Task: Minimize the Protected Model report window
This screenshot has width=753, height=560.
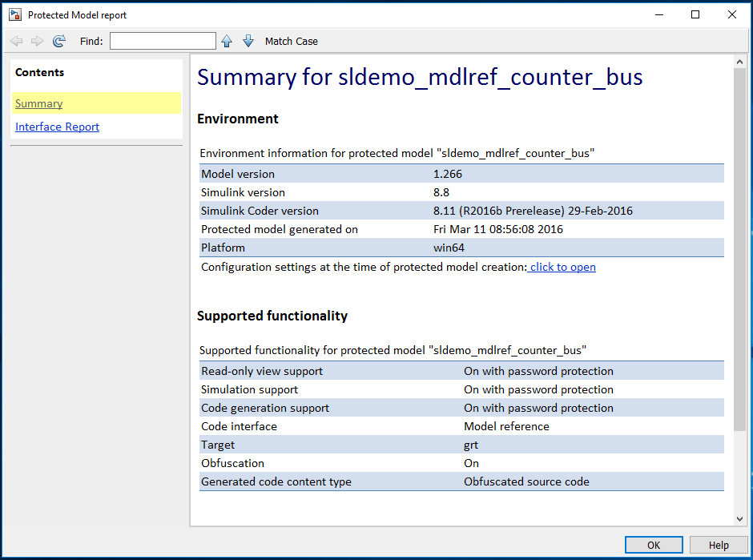Action: click(659, 15)
